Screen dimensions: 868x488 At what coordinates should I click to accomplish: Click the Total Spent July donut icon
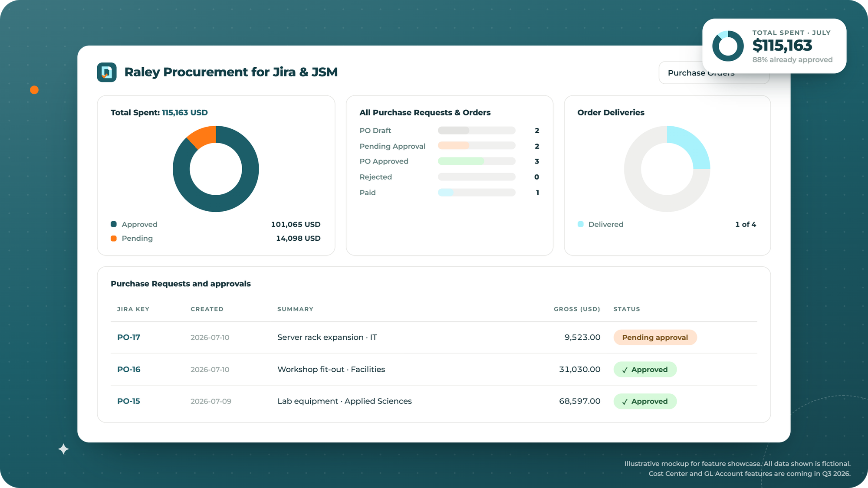point(728,46)
